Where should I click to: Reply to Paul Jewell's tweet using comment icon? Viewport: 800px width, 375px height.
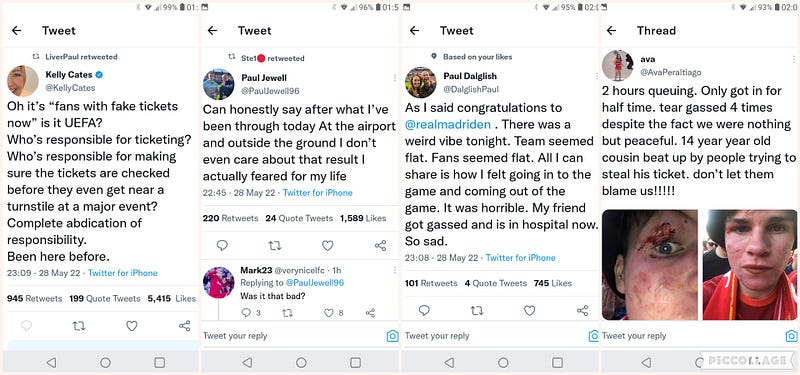[222, 245]
